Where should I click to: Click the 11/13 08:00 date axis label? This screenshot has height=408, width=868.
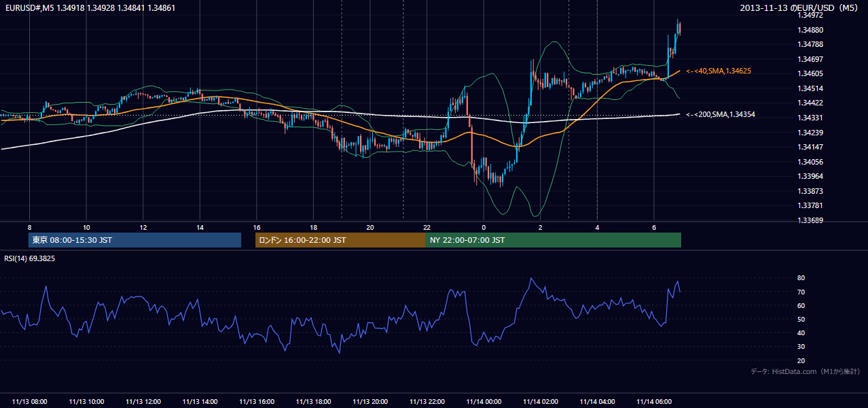30,402
